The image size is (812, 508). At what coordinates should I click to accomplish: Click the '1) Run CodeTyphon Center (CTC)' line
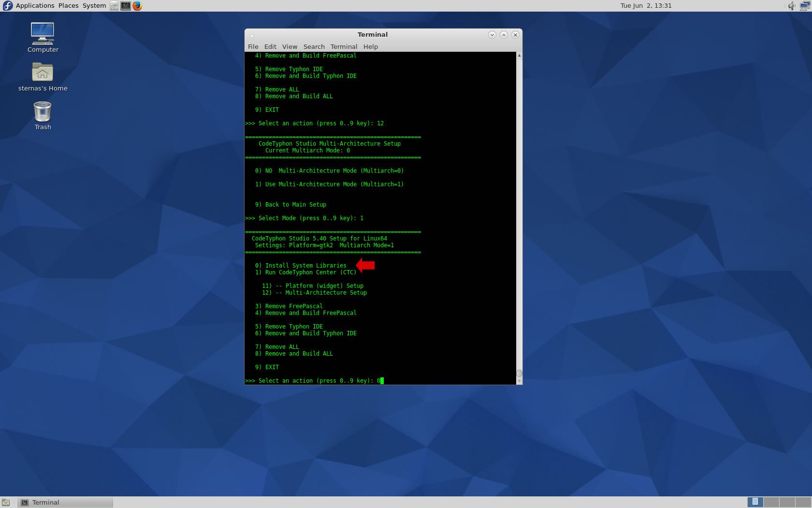(x=305, y=272)
